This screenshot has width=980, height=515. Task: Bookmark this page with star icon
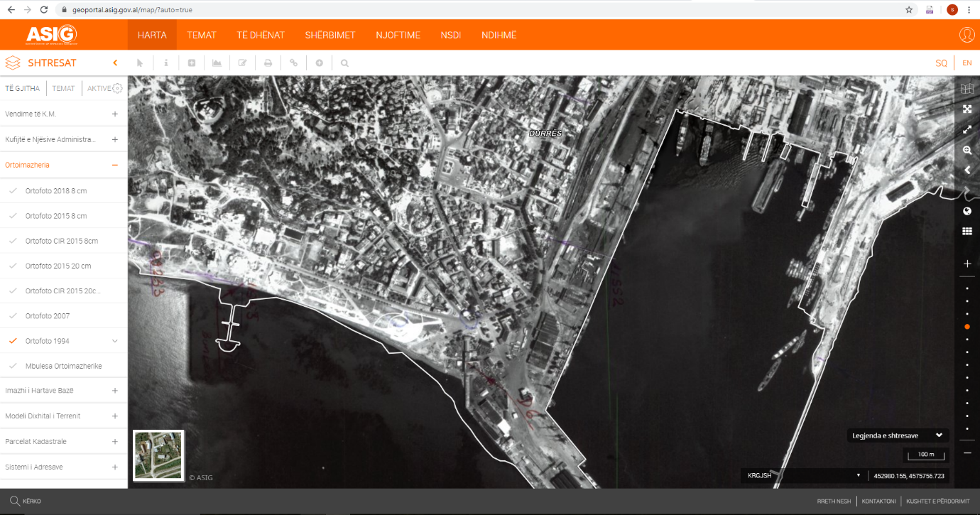908,10
